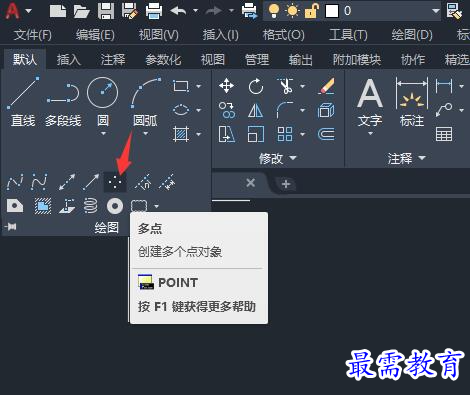Click the Offset tool
Image resolution: width=470 pixels, height=396 pixels.
[326, 134]
